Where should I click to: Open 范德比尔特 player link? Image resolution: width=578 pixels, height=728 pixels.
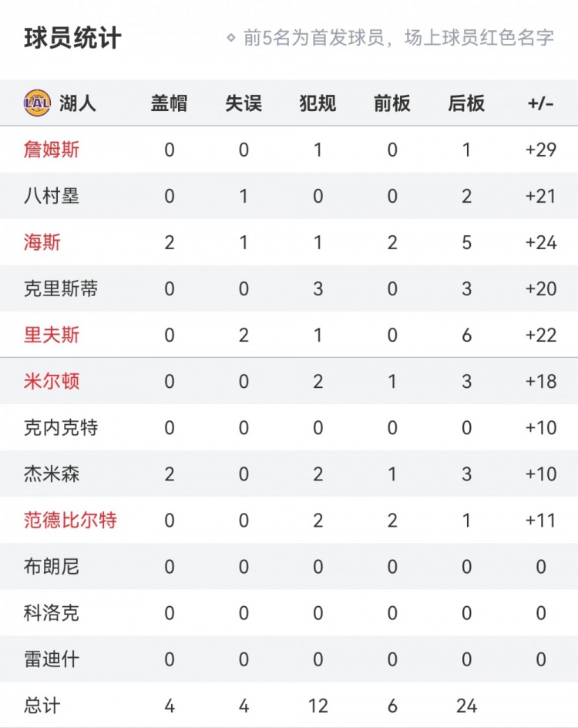tap(70, 521)
